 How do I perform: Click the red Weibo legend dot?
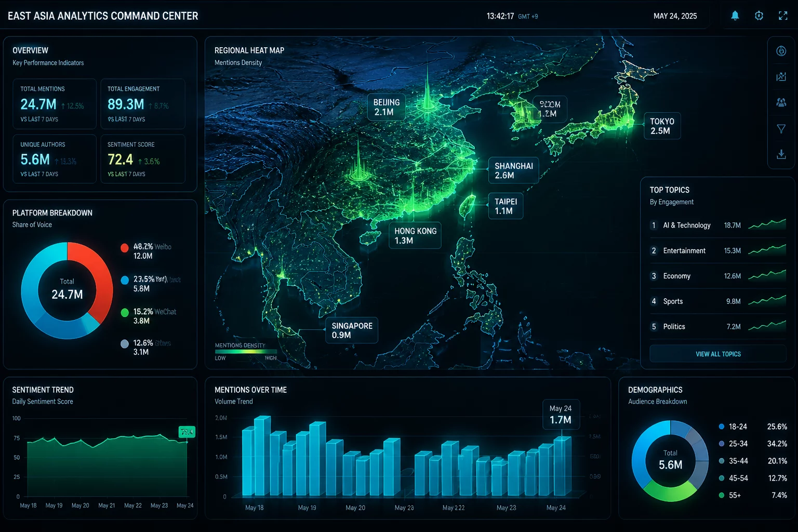point(125,248)
